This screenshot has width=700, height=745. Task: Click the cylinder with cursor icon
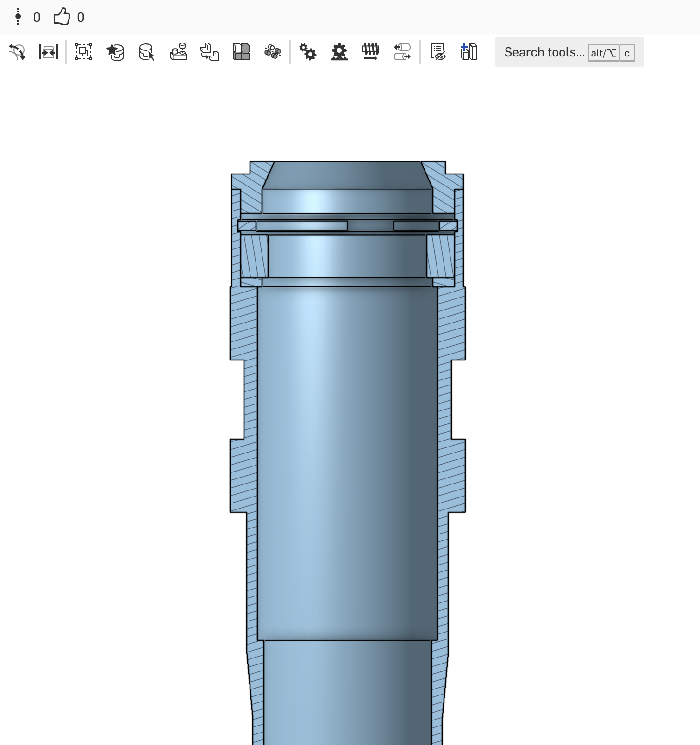147,52
